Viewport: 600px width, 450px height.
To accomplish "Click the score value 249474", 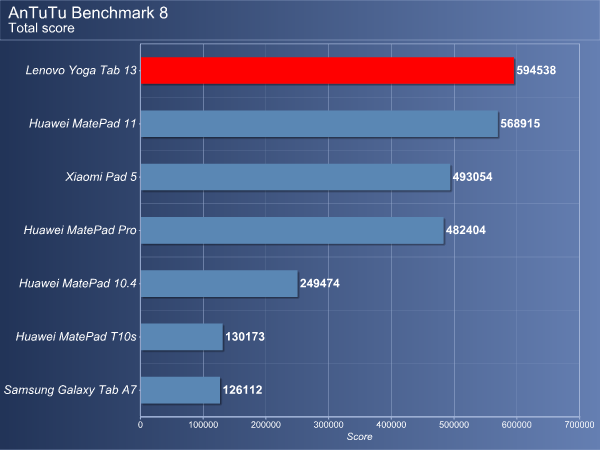I will 320,283.
